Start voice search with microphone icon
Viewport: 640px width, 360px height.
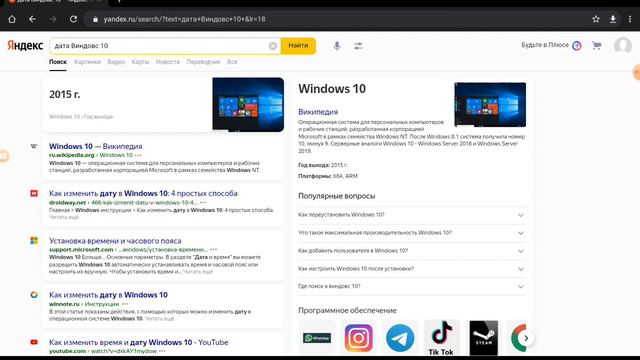pos(337,46)
